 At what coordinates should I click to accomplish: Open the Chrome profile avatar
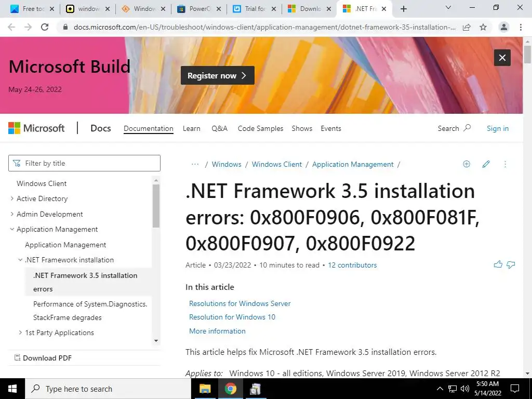(504, 27)
